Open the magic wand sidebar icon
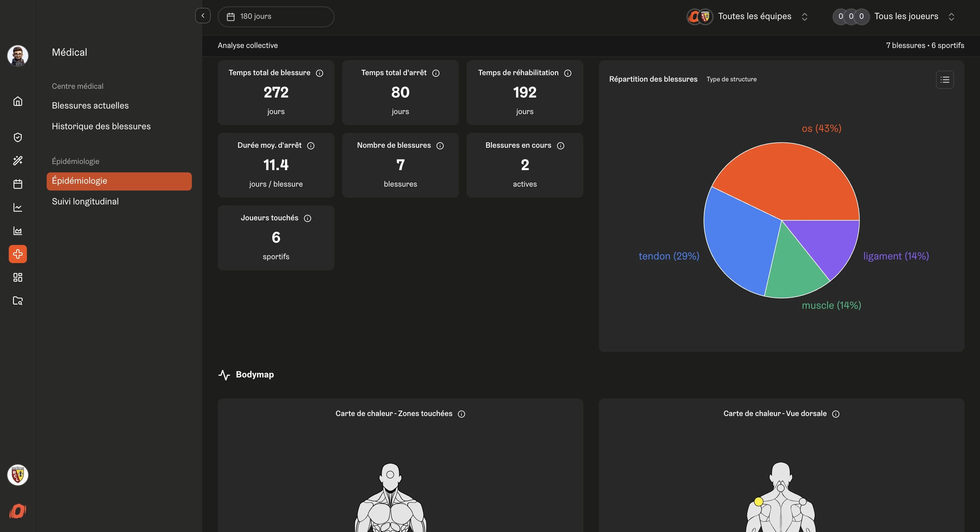Screen dimensions: 980x532 [x=17, y=160]
